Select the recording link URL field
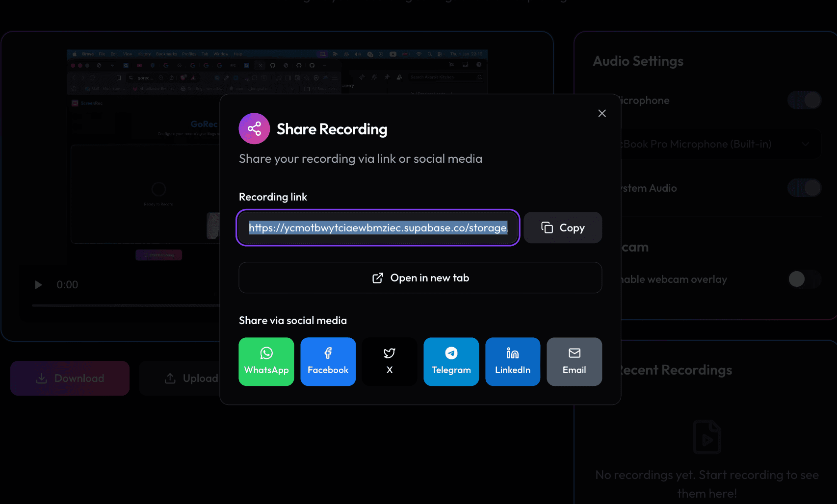This screenshot has width=837, height=504. (x=378, y=227)
